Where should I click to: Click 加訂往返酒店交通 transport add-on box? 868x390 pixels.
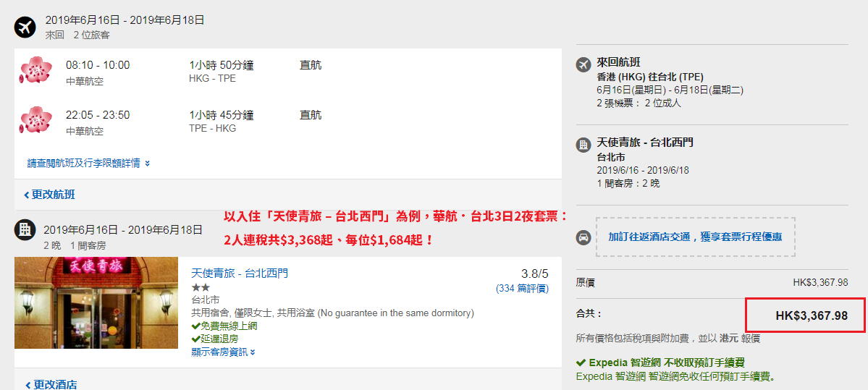point(695,237)
